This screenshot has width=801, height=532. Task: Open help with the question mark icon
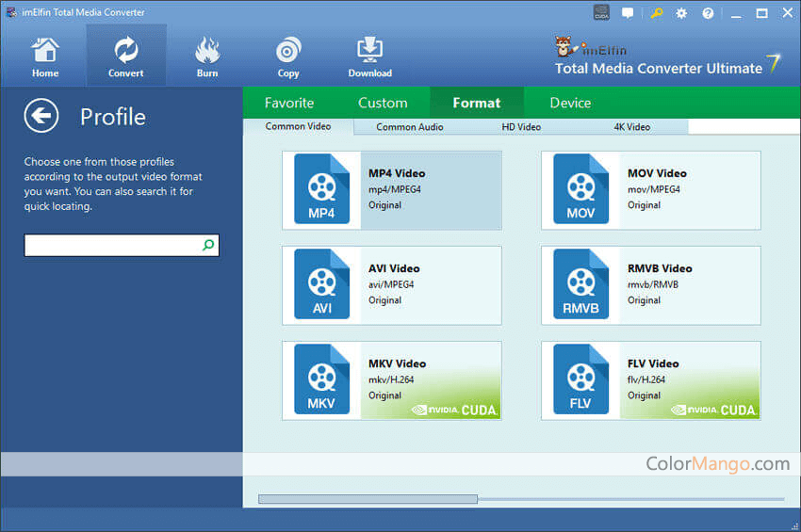pyautogui.click(x=708, y=13)
